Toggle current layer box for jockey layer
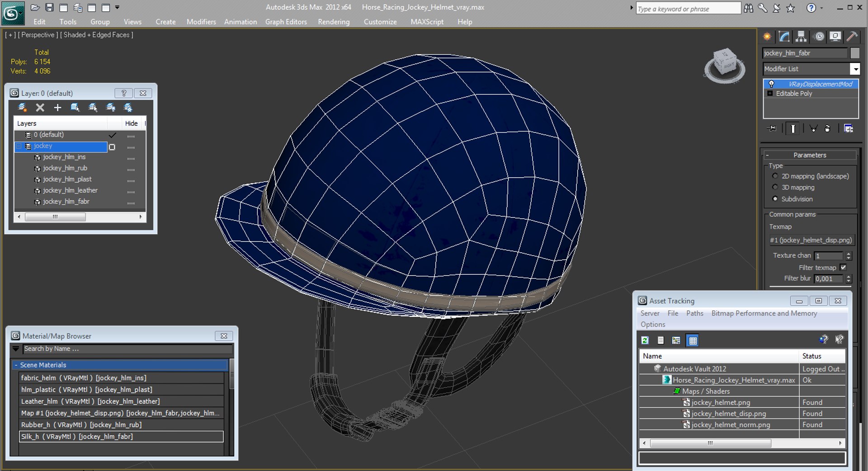868x471 pixels. pos(112,147)
